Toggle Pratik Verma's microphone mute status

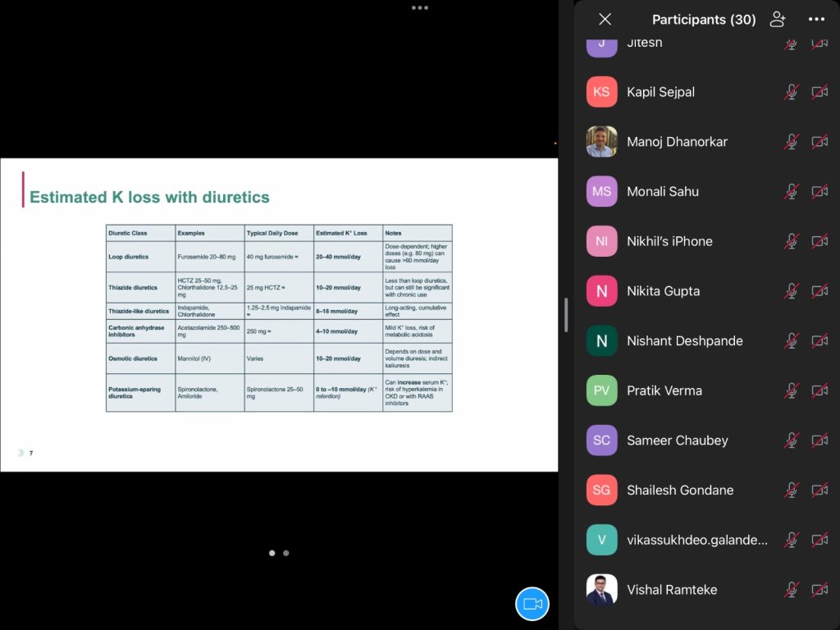tap(792, 390)
